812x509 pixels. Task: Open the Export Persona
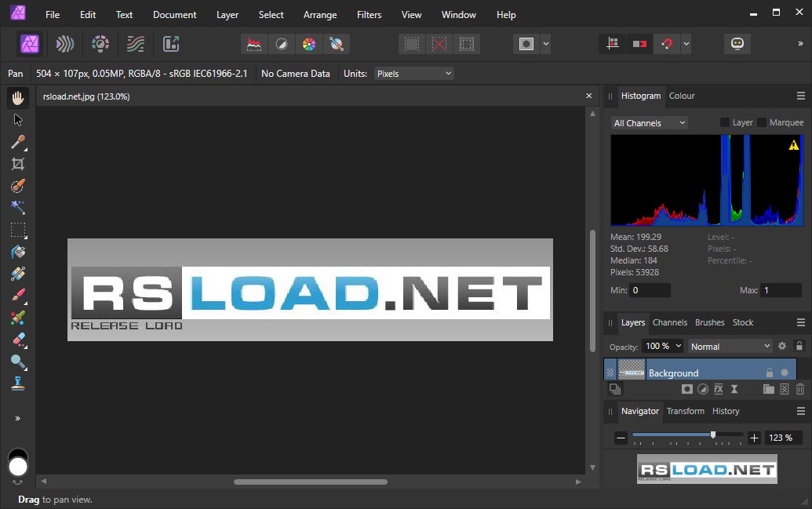(171, 44)
